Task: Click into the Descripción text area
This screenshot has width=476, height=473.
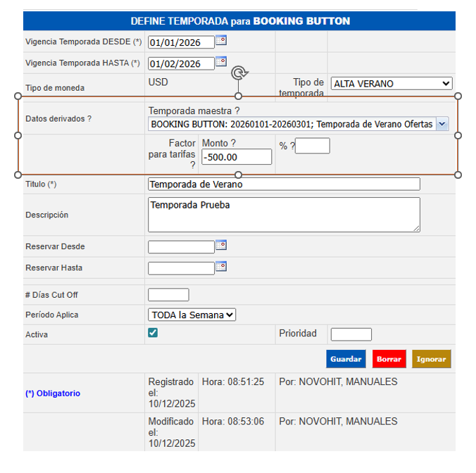Action: point(284,214)
